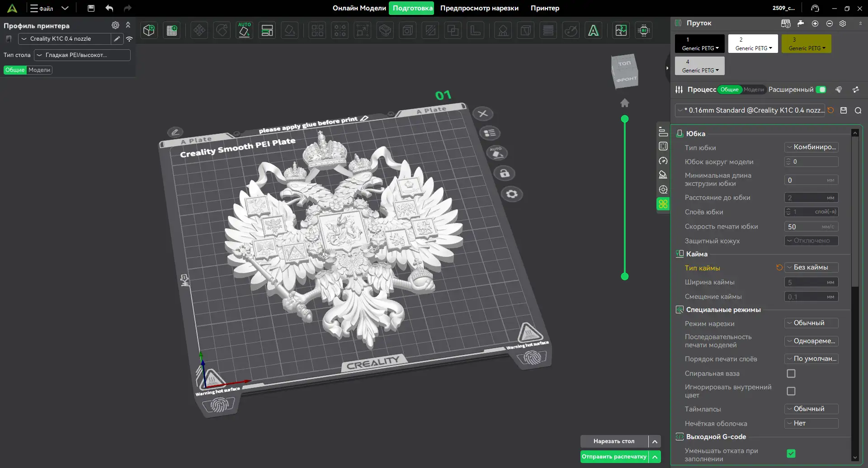Viewport: 868px width, 468px height.
Task: Click the home view reset icon
Action: (625, 103)
